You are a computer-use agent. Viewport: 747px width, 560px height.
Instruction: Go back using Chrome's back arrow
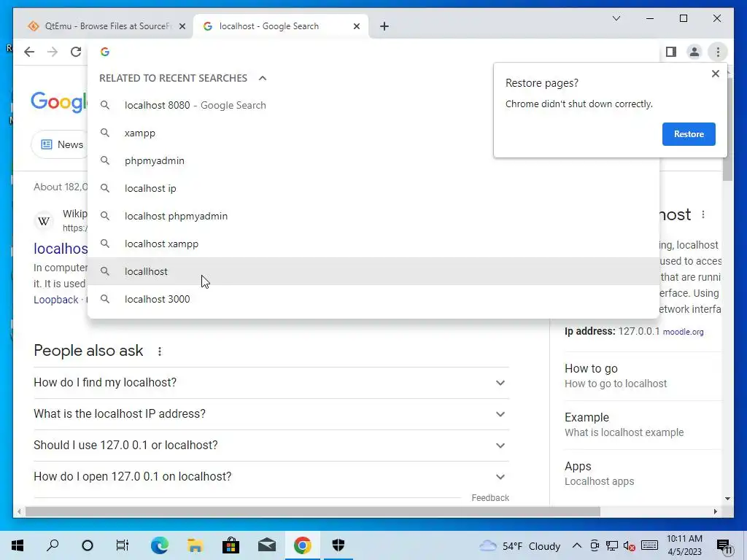click(29, 52)
